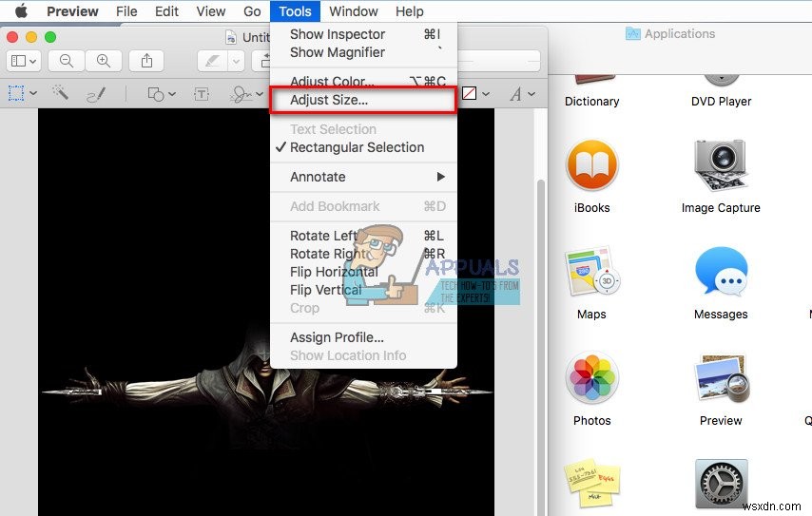Open the View menu
Viewport: 812px width, 516px height.
point(211,10)
